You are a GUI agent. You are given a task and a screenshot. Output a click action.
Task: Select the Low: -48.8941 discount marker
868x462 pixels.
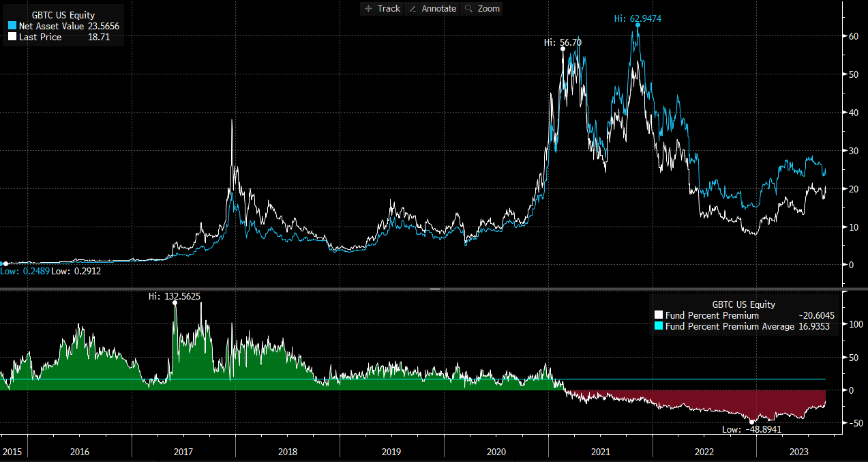[x=753, y=422]
